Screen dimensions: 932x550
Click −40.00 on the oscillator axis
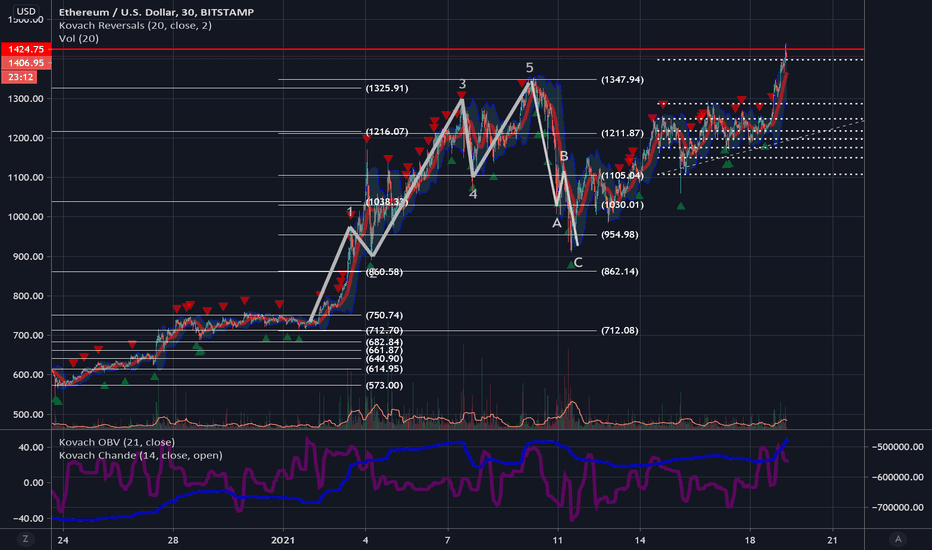coord(28,518)
